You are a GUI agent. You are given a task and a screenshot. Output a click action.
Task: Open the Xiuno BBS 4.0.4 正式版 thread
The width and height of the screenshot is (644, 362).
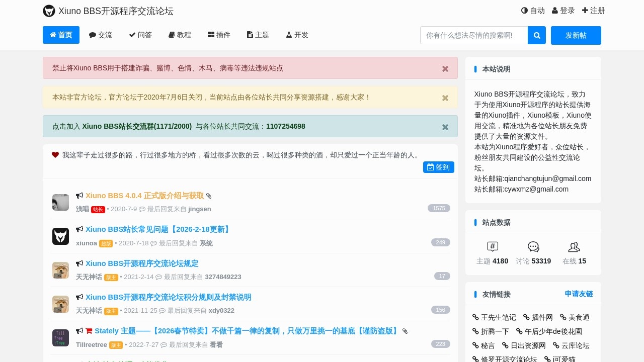pos(144,196)
